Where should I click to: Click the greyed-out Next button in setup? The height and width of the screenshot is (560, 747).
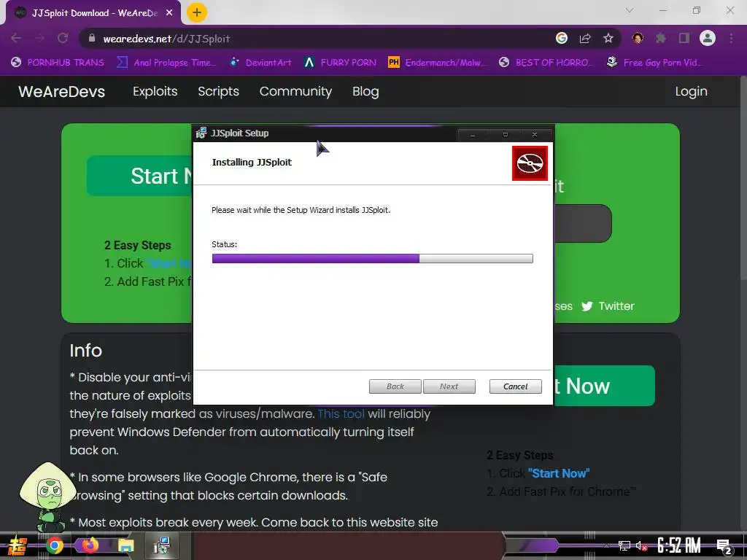[449, 386]
